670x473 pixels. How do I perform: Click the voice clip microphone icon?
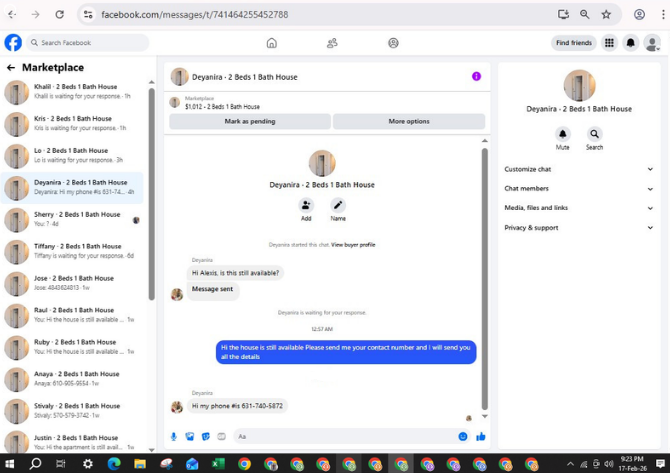(173, 436)
